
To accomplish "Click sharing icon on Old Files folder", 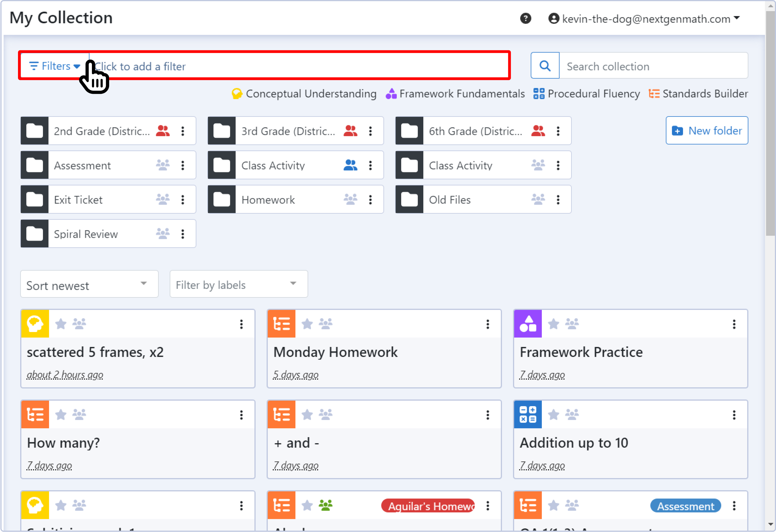I will point(538,199).
